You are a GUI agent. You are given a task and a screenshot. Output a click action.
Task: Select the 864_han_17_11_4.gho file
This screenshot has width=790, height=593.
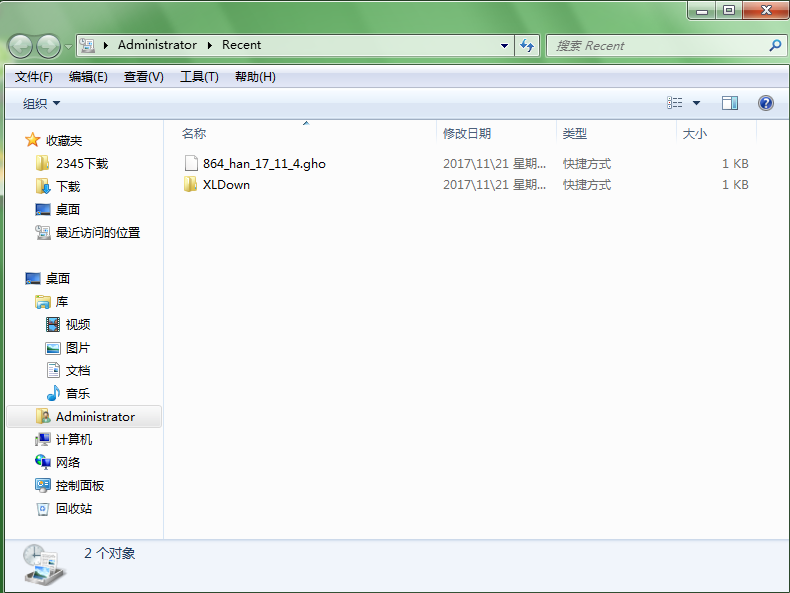tap(264, 163)
